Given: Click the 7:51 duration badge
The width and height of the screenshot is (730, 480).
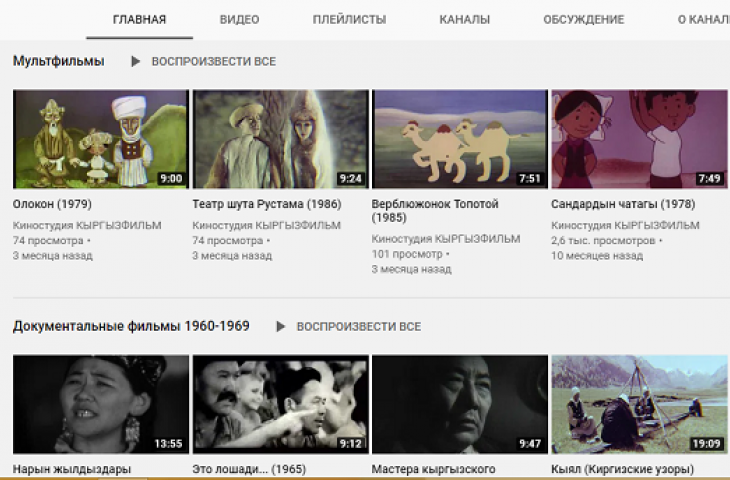Looking at the screenshot, I should coord(530,179).
